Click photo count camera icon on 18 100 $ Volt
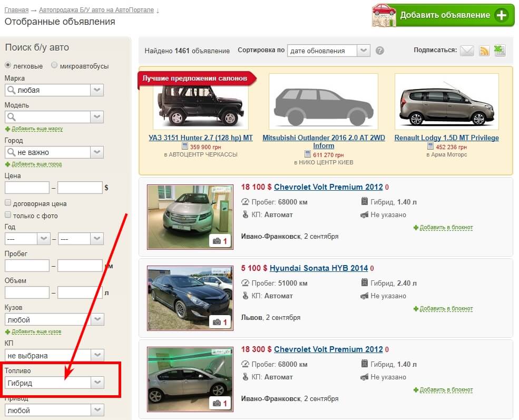 pos(217,241)
